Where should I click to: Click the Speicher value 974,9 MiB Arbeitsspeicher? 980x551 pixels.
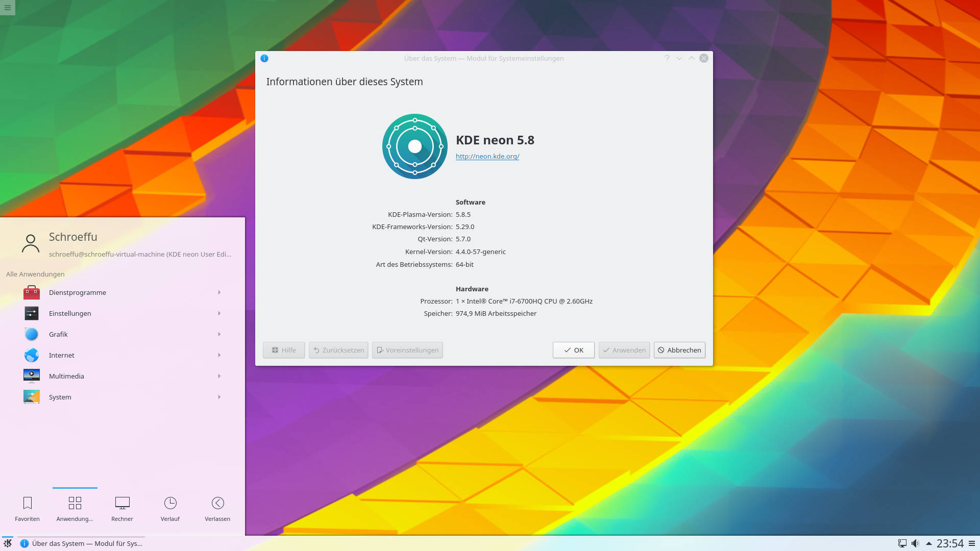(x=496, y=313)
